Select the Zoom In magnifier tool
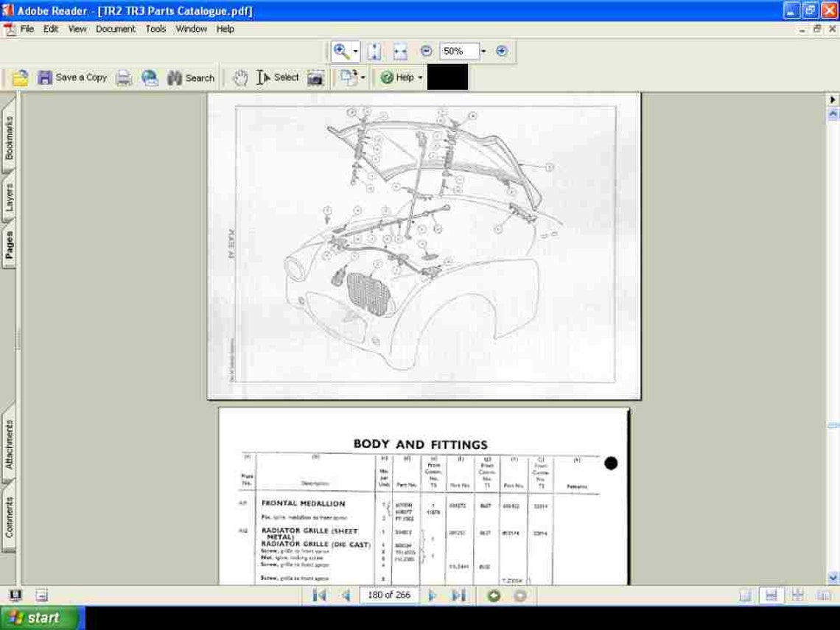 341,52
